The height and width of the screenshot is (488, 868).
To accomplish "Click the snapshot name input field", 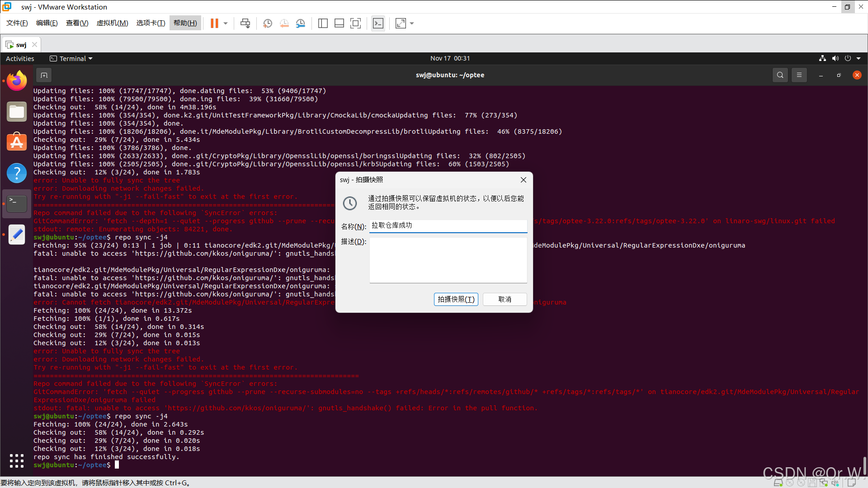I will 448,225.
